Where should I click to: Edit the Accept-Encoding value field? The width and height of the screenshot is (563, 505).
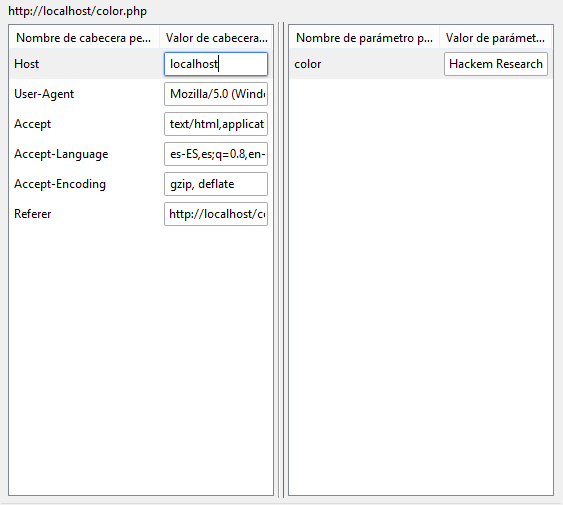coord(216,184)
